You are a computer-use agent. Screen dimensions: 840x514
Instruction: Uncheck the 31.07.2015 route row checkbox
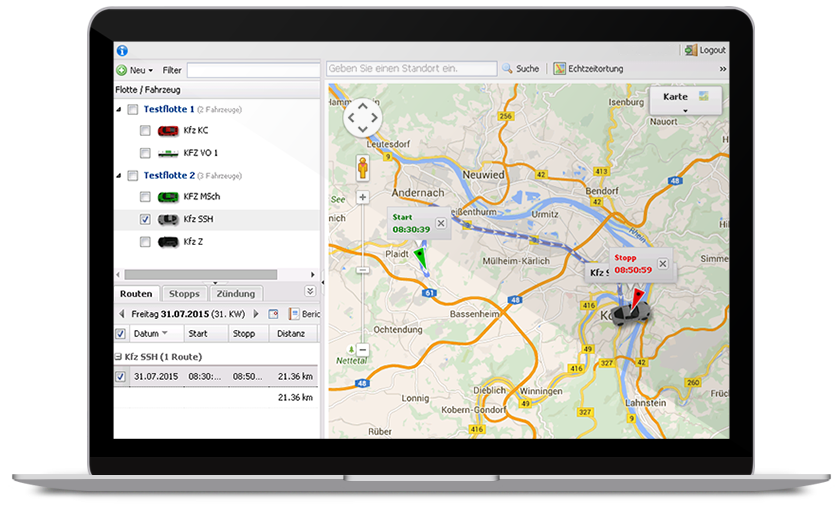[x=121, y=377]
